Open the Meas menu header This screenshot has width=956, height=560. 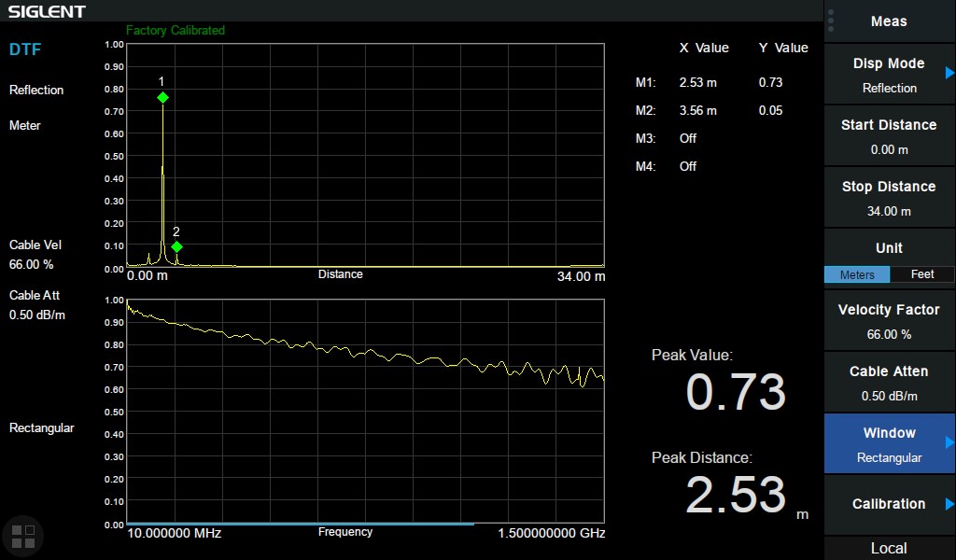click(x=889, y=21)
